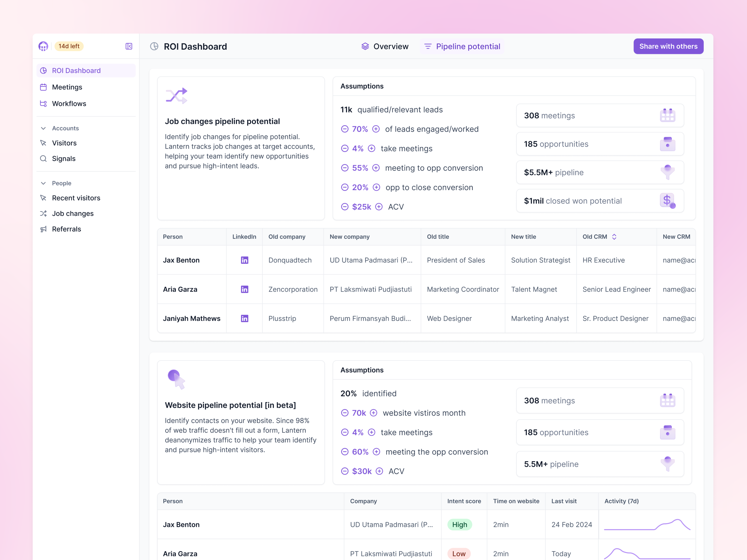Viewport: 747px width, 560px height.
Task: Click the calendar icon next to 308 meetings
Action: pos(668,115)
